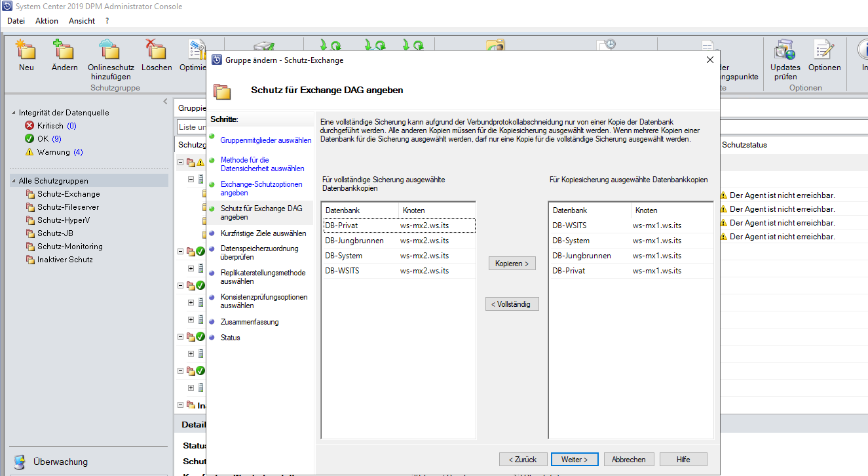Click the Hilfe button
868x476 pixels.
683,460
